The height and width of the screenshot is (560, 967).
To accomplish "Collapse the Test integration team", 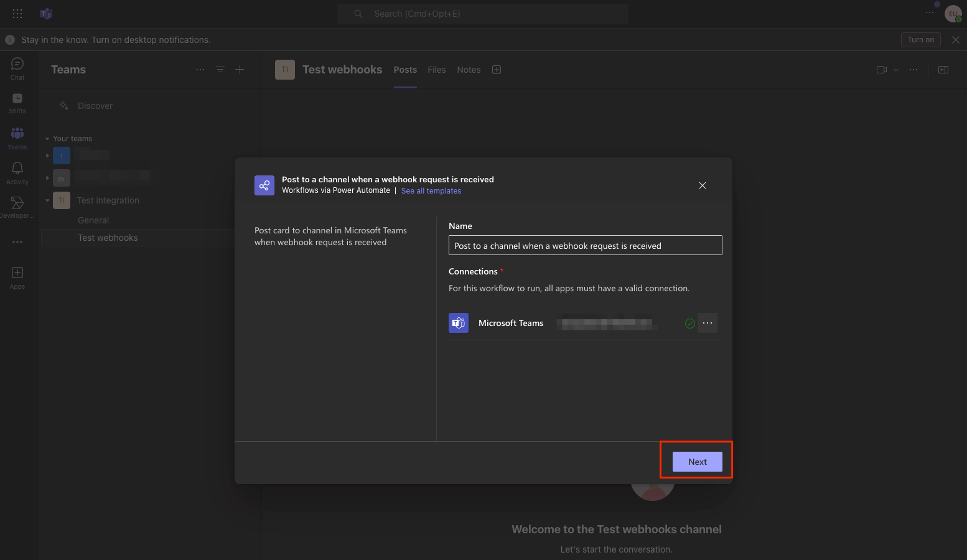I will (x=47, y=200).
